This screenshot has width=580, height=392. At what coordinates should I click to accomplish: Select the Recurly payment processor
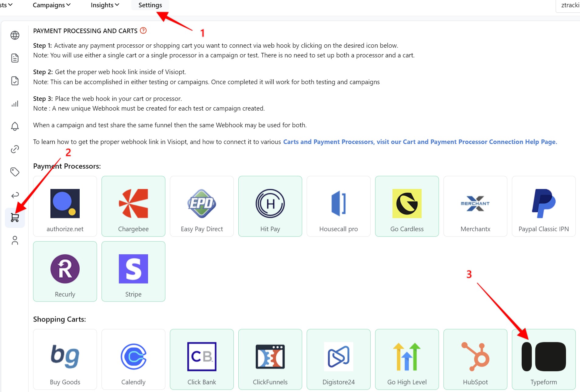coord(65,272)
